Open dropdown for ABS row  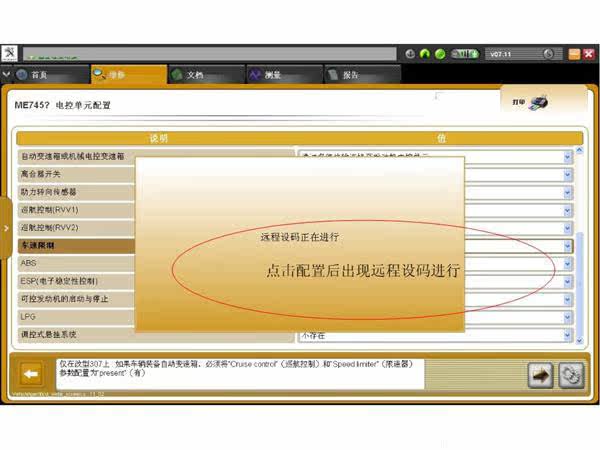(567, 264)
